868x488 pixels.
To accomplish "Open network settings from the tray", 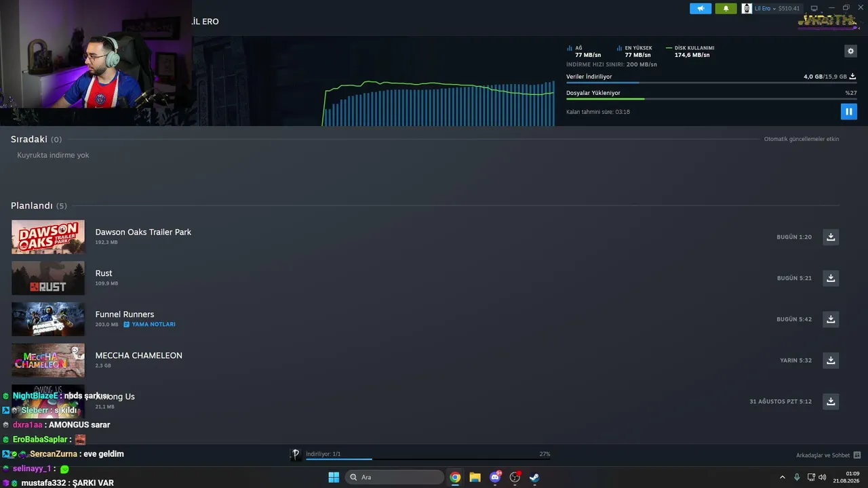I will pos(811,477).
